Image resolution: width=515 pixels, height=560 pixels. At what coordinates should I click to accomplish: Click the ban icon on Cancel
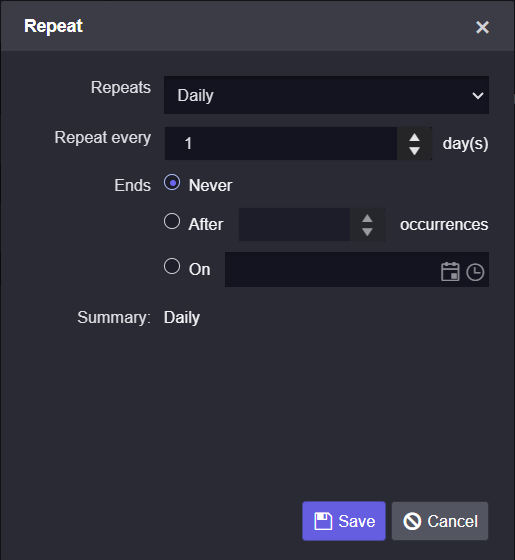point(412,521)
